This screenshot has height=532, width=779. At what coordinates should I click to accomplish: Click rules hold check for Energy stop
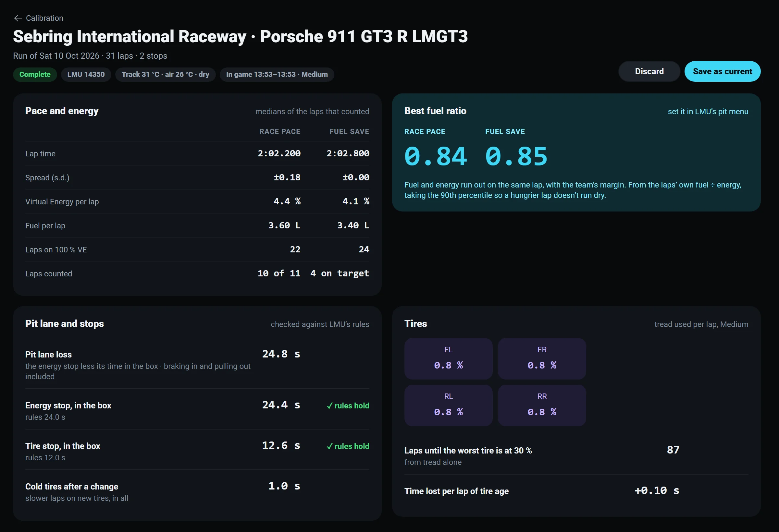pyautogui.click(x=348, y=406)
